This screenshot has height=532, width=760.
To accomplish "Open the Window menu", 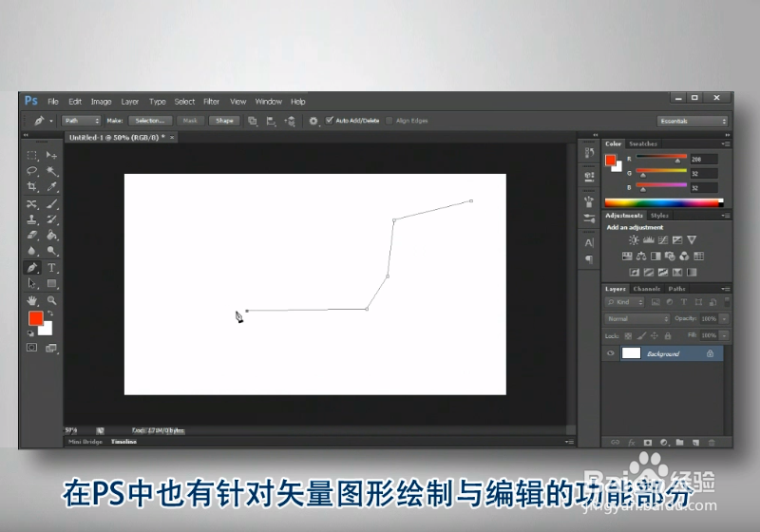I will coord(269,102).
